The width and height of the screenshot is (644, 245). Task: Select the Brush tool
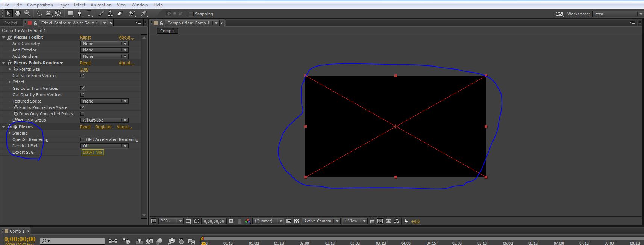[101, 14]
